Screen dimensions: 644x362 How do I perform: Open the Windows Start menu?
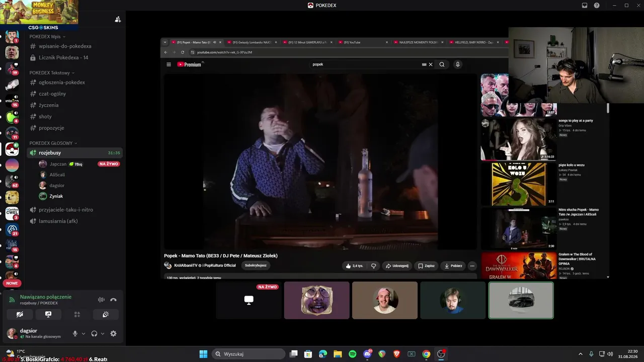pyautogui.click(x=203, y=354)
